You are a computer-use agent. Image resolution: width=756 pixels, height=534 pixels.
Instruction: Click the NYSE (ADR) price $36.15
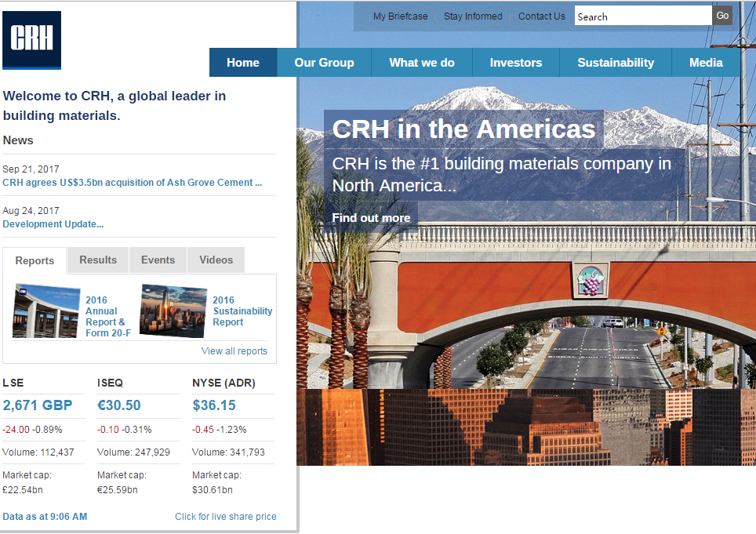[214, 405]
